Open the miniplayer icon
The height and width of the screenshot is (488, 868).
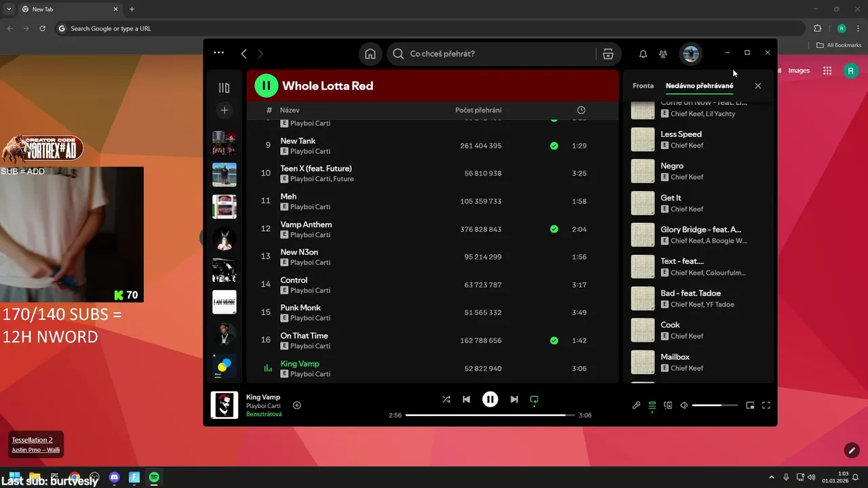pos(750,405)
